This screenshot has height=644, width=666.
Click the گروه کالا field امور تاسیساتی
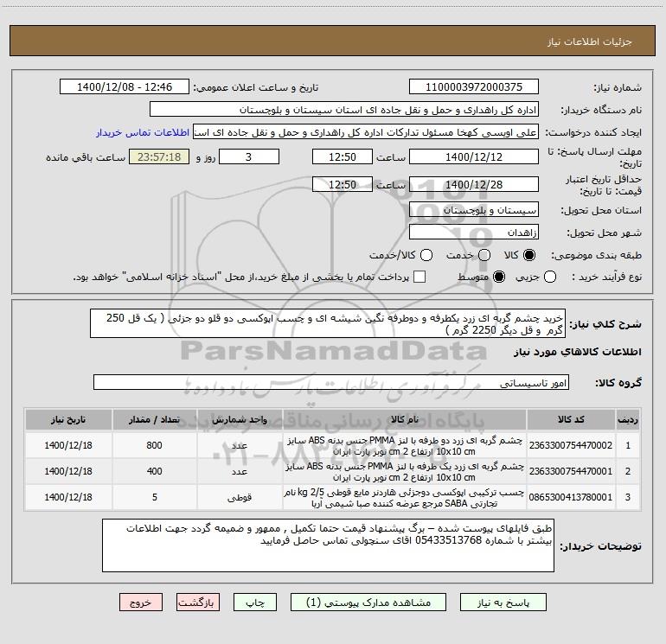pos(331,382)
